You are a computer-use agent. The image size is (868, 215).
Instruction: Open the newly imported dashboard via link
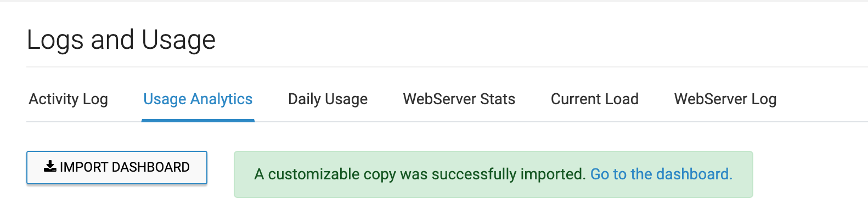click(661, 174)
